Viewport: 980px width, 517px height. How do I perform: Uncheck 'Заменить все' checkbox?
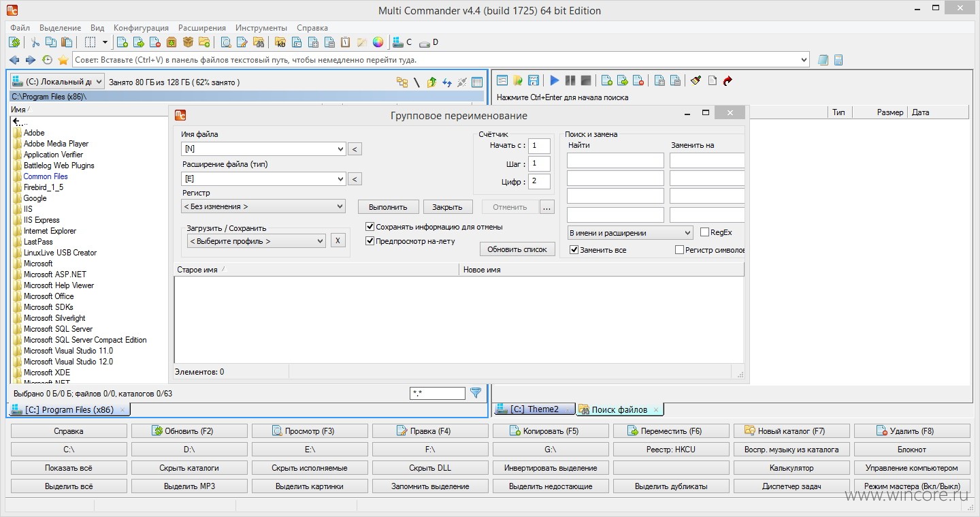pos(574,250)
